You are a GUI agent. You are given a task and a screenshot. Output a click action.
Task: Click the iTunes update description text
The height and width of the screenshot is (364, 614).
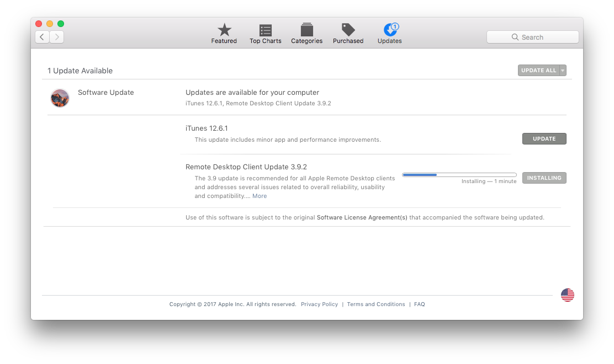(x=288, y=140)
